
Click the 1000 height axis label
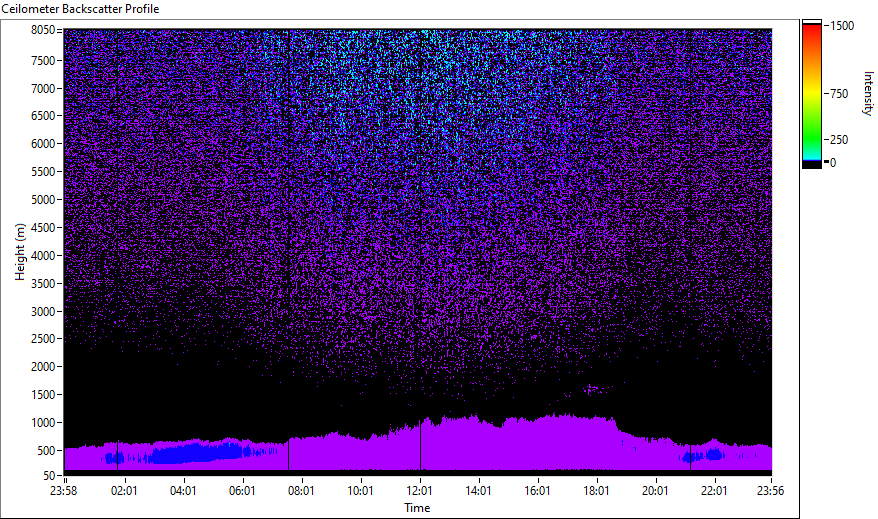pos(43,423)
